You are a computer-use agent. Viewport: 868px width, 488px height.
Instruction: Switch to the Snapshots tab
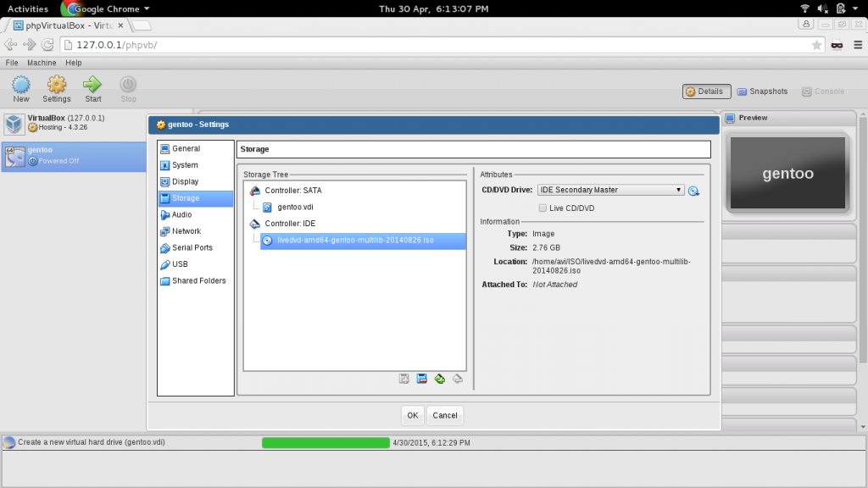pos(762,91)
